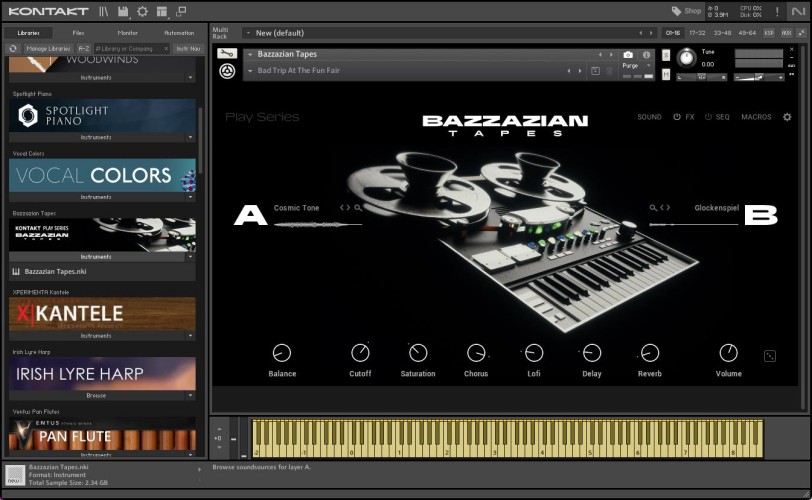Expand the Spotlight Piano Instruments dropdown arrow
Screen dimensions: 812x500
point(190,137)
